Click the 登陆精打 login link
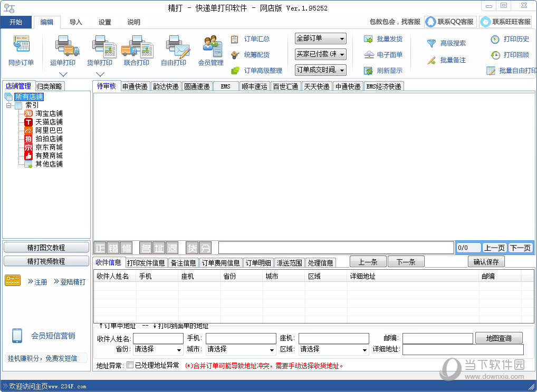The height and width of the screenshot is (392, 537). click(x=70, y=282)
